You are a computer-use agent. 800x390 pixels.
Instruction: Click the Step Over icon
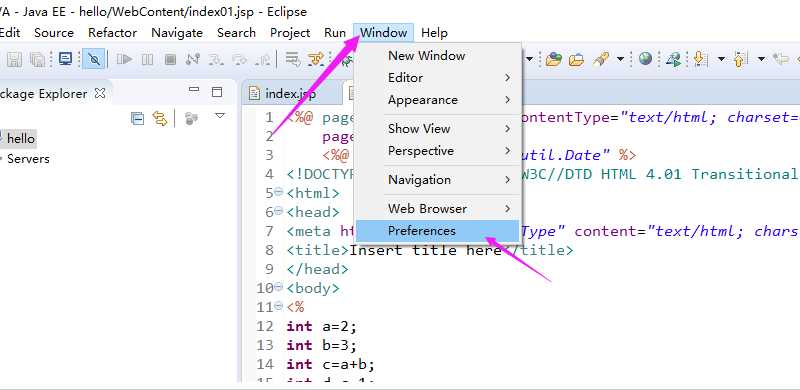pos(239,60)
